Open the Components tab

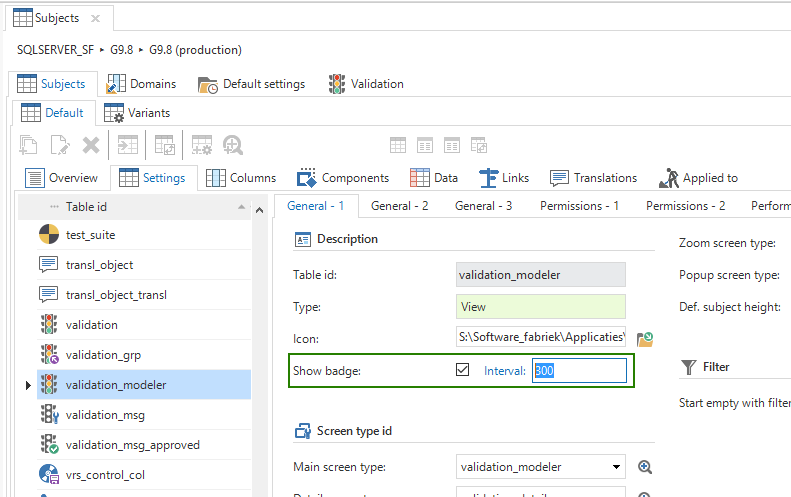[x=343, y=178]
